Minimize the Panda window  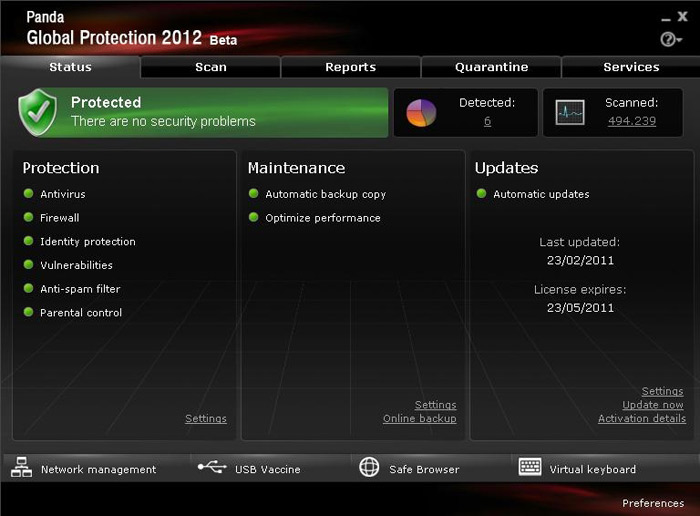click(666, 19)
